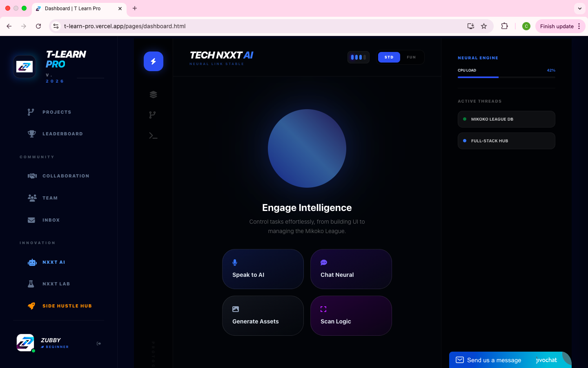Click the ZUBBY profile avatar
The height and width of the screenshot is (368, 588).
[25, 343]
